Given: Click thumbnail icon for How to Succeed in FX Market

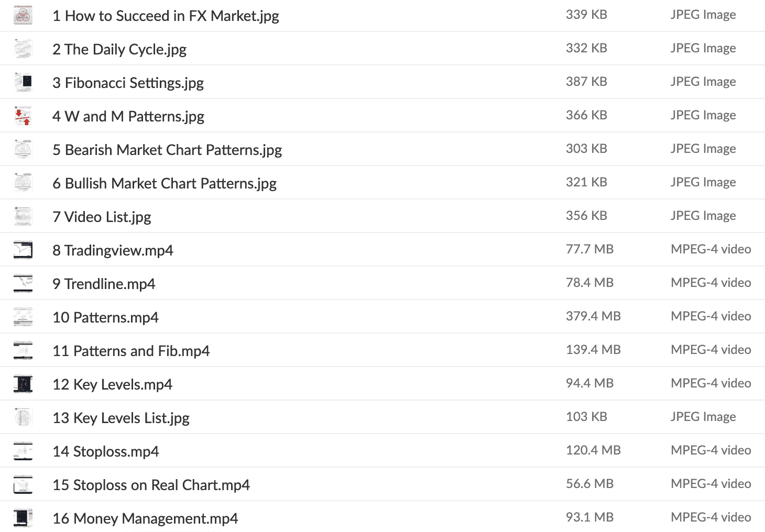Looking at the screenshot, I should click(23, 15).
